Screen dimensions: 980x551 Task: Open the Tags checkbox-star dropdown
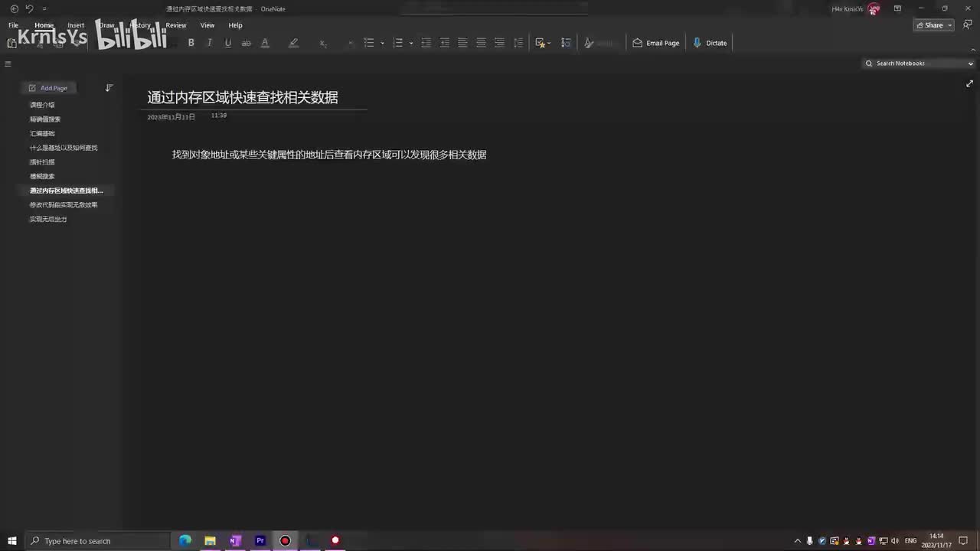[543, 43]
